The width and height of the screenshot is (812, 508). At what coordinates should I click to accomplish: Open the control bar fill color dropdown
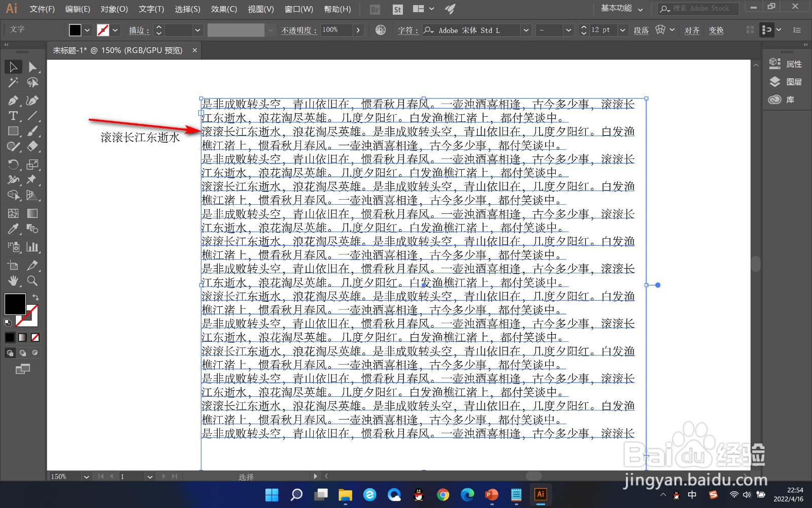(87, 30)
